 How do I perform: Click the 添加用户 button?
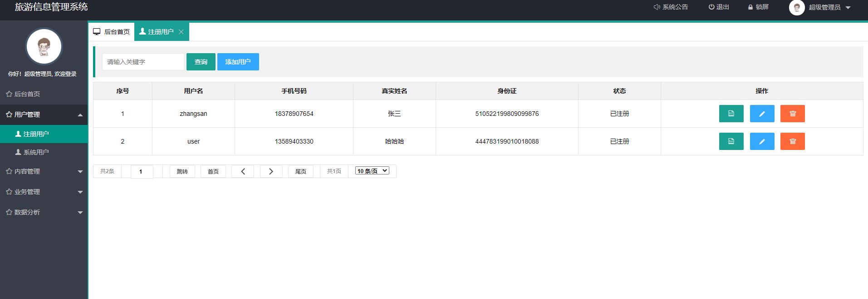238,62
